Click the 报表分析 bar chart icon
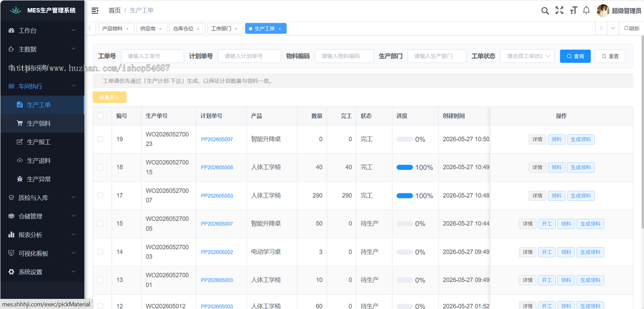Image resolution: width=644 pixels, height=309 pixels. tap(12, 235)
